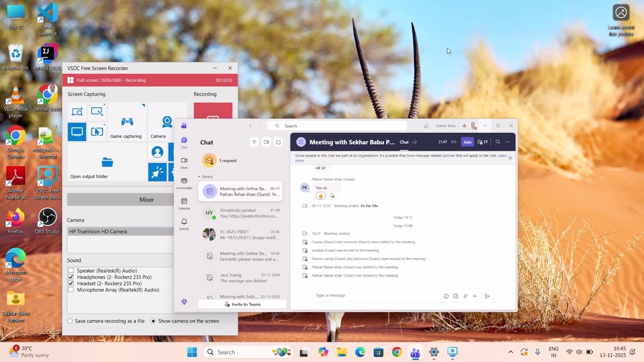Choose full screen capture mode in VSDC
This screenshot has width=644, height=362.
point(77,132)
